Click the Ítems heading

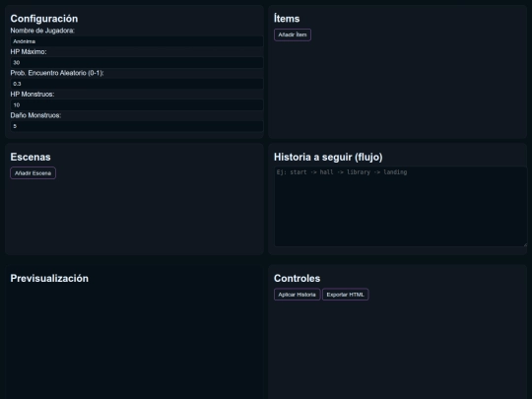coord(287,19)
